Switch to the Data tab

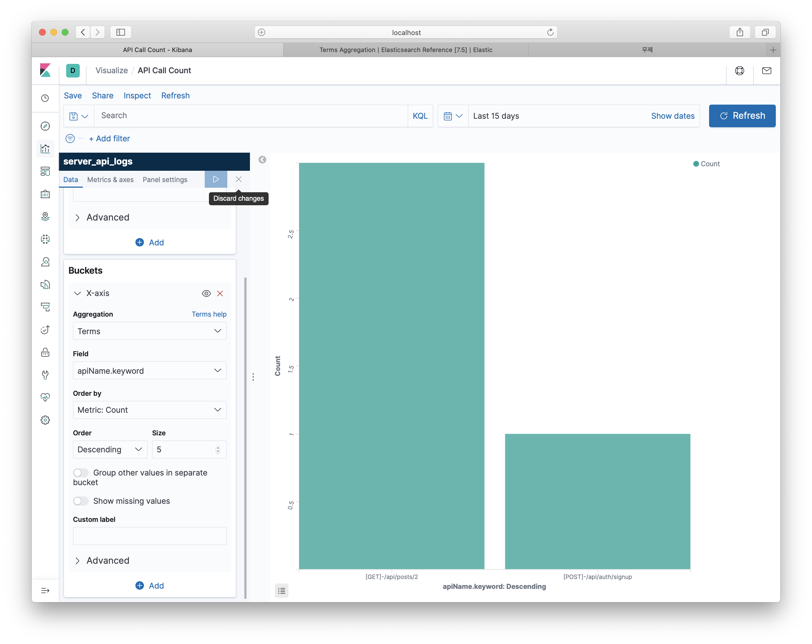(70, 180)
